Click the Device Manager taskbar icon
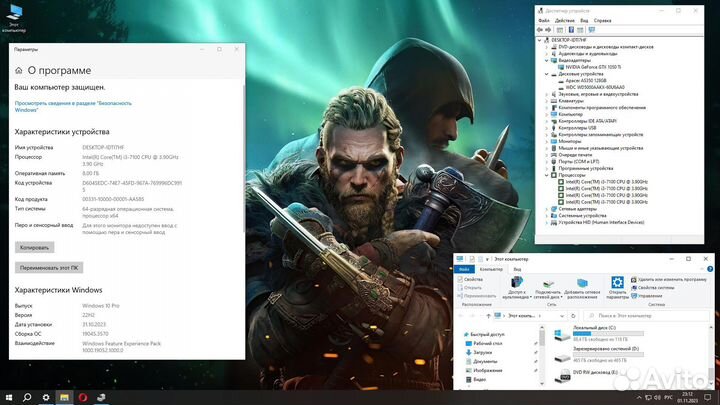This screenshot has width=720, height=405. [101, 397]
